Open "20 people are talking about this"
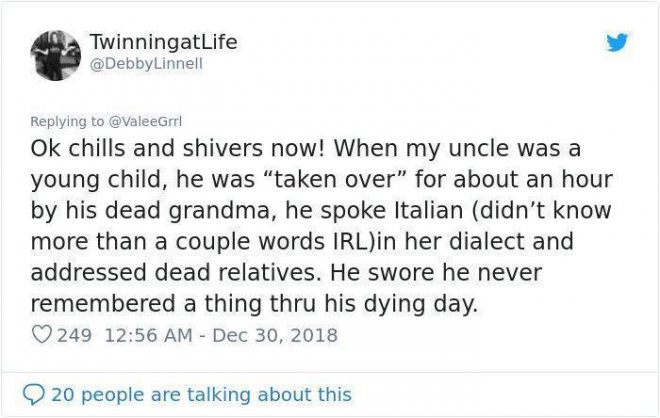Image resolution: width=660 pixels, height=418 pixels. (x=200, y=394)
